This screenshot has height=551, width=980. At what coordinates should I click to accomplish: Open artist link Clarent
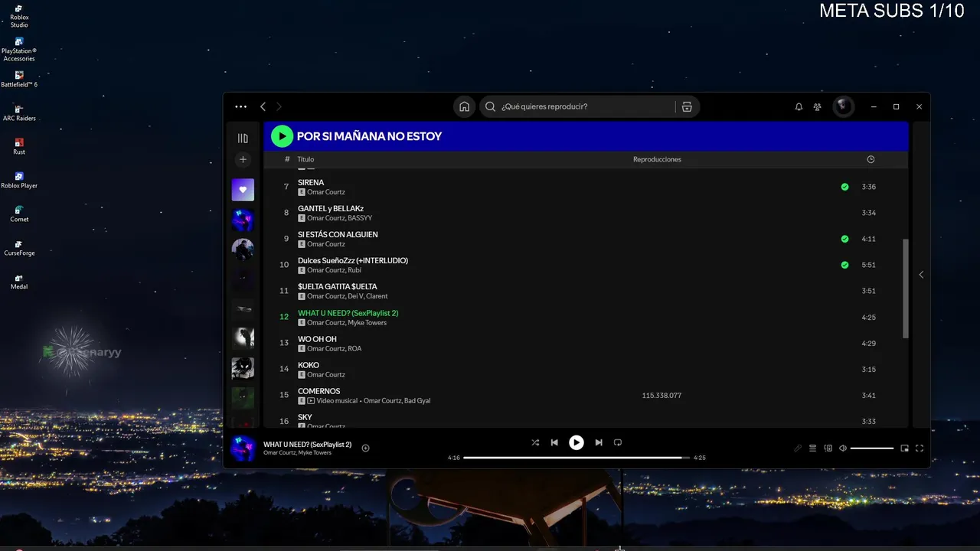pos(378,296)
